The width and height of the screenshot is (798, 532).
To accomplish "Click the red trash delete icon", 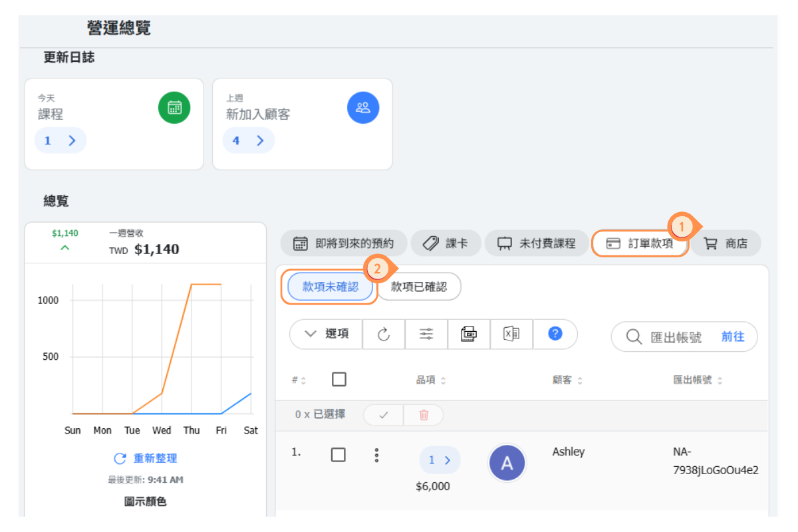I will [x=424, y=415].
